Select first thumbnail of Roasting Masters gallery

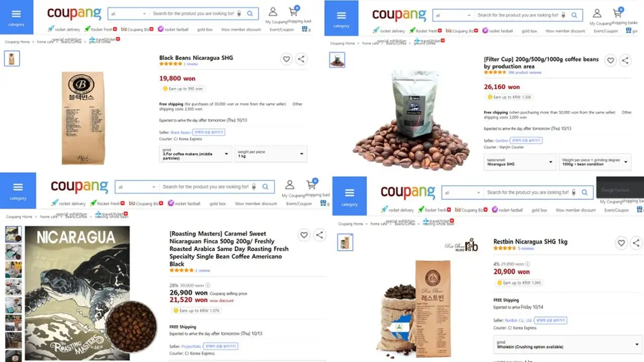14,234
